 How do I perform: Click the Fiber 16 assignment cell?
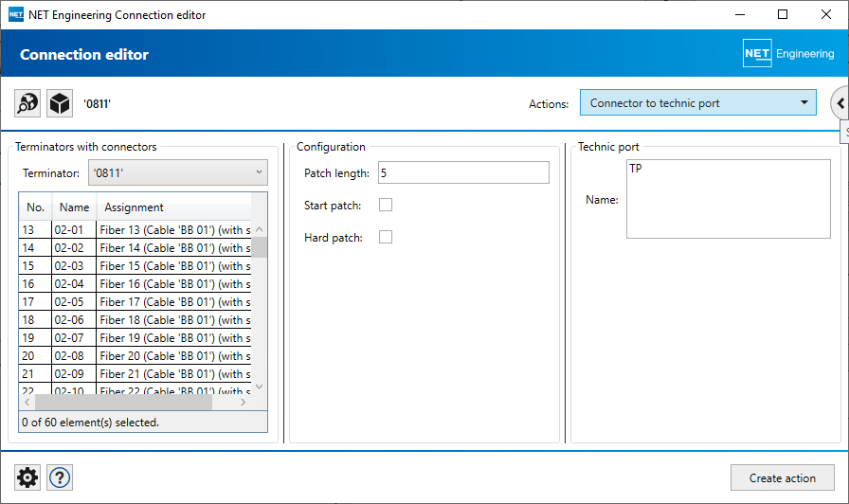[x=174, y=283]
